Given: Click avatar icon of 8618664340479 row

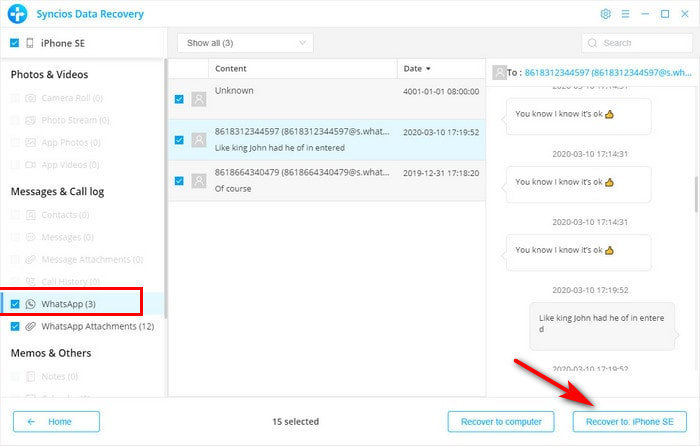Looking at the screenshot, I should (x=199, y=181).
